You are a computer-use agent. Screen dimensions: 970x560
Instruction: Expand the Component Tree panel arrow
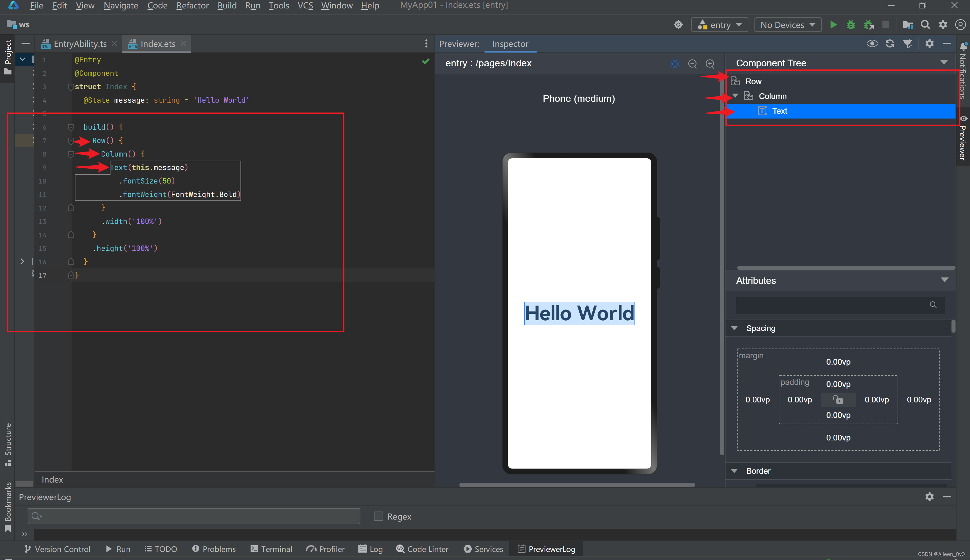pos(945,63)
